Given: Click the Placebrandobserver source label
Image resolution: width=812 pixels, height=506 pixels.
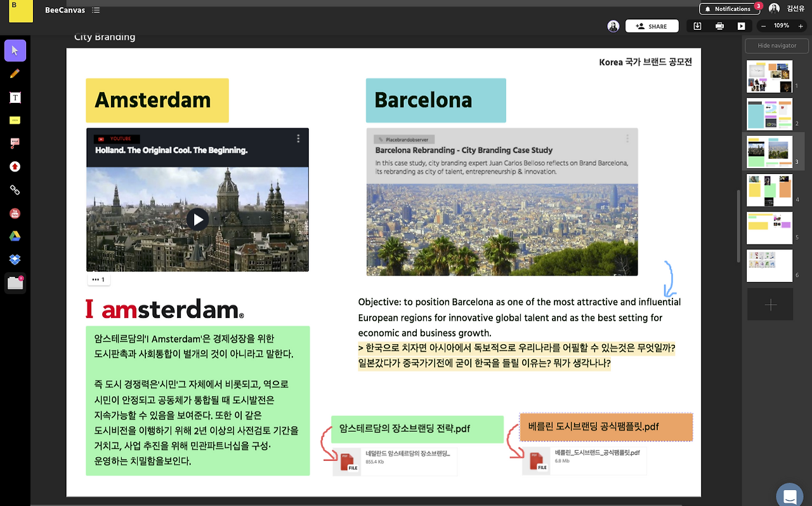Looking at the screenshot, I should pos(403,138).
